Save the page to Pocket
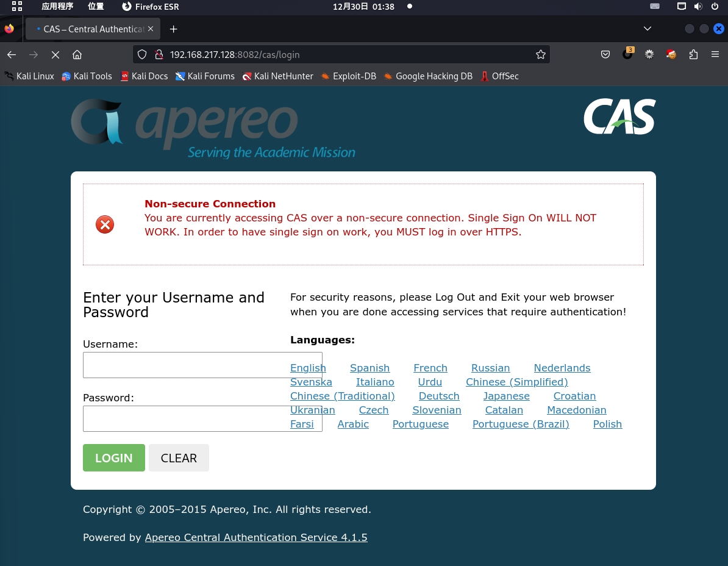The width and height of the screenshot is (728, 566). (x=605, y=54)
